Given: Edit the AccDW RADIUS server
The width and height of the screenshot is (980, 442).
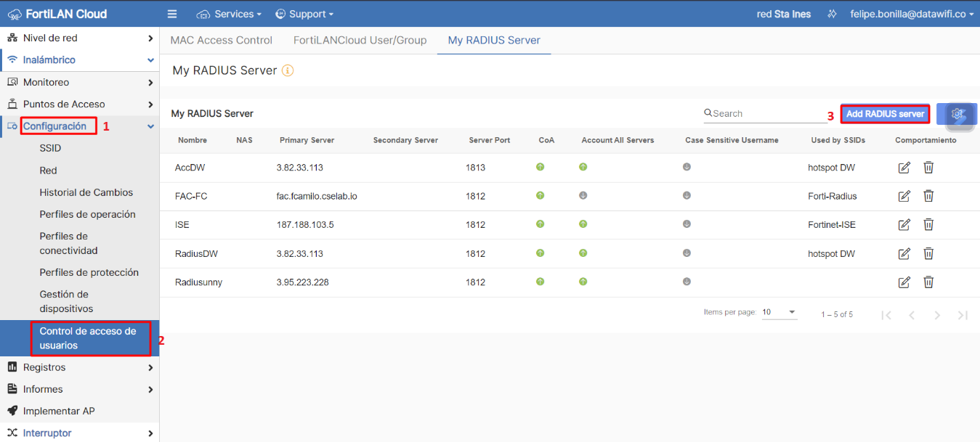Looking at the screenshot, I should point(904,168).
